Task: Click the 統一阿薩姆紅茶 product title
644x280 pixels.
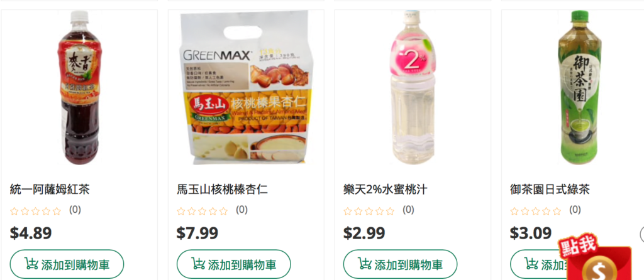Action: tap(50, 190)
